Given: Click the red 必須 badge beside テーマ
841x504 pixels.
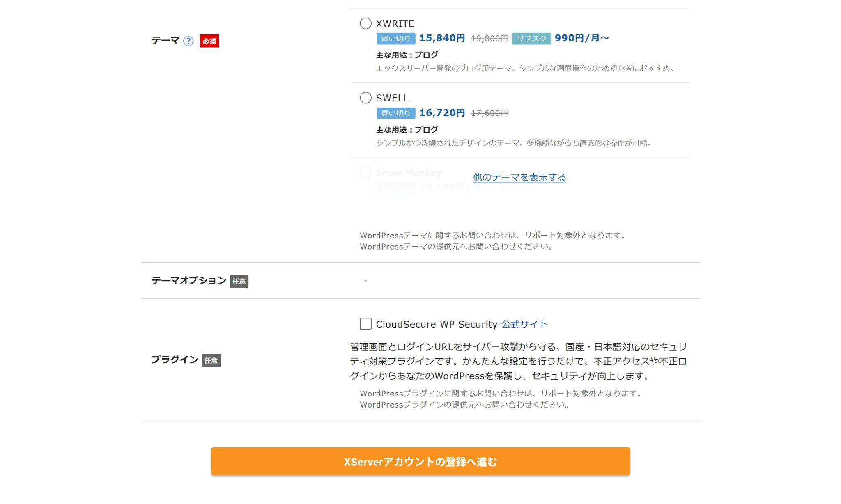Looking at the screenshot, I should coord(209,41).
